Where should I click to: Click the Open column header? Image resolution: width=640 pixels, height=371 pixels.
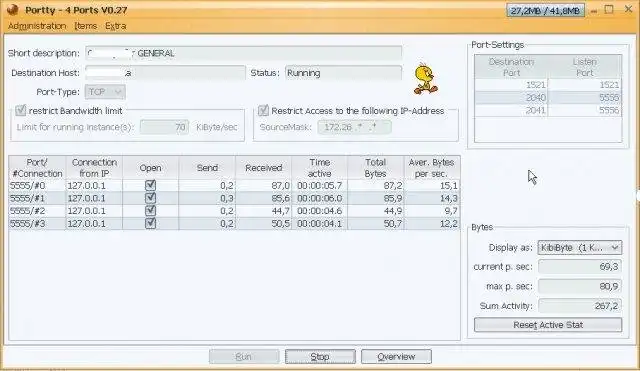150,168
